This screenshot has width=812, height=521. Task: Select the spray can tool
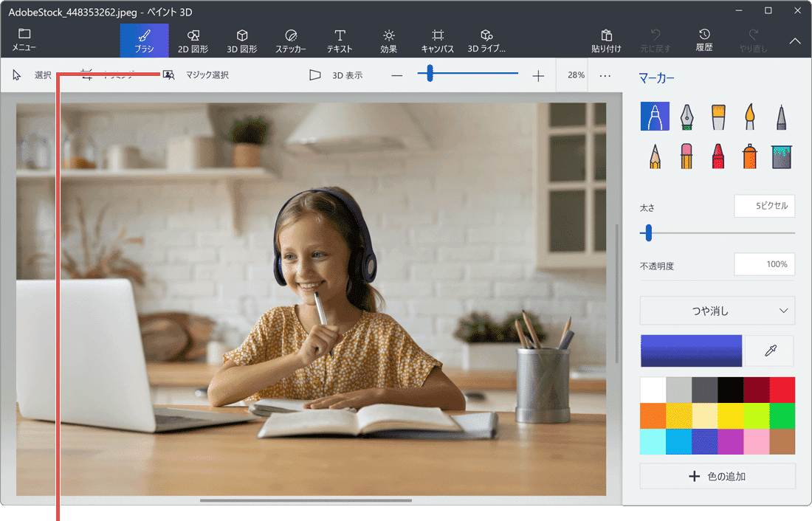[750, 156]
